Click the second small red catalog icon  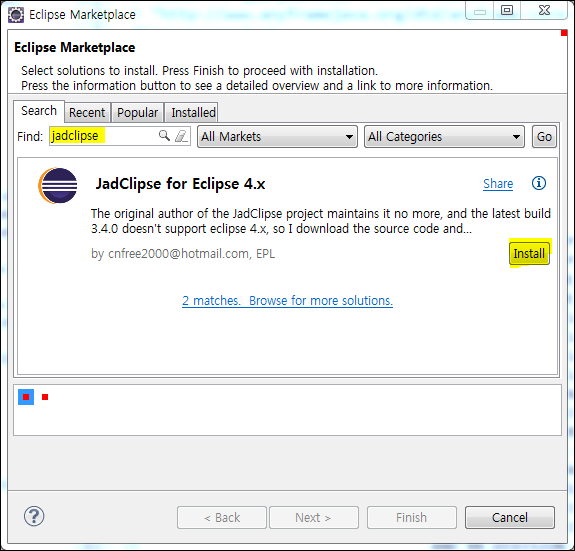click(45, 397)
